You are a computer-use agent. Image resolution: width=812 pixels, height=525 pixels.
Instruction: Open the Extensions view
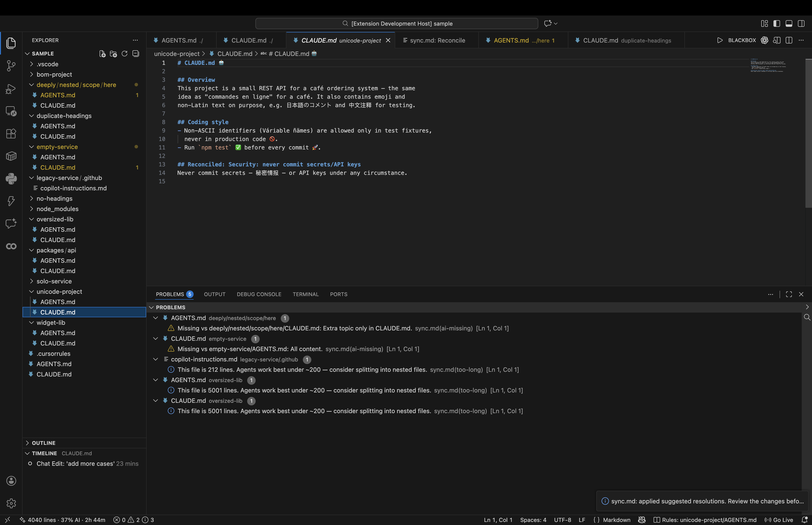click(x=11, y=134)
